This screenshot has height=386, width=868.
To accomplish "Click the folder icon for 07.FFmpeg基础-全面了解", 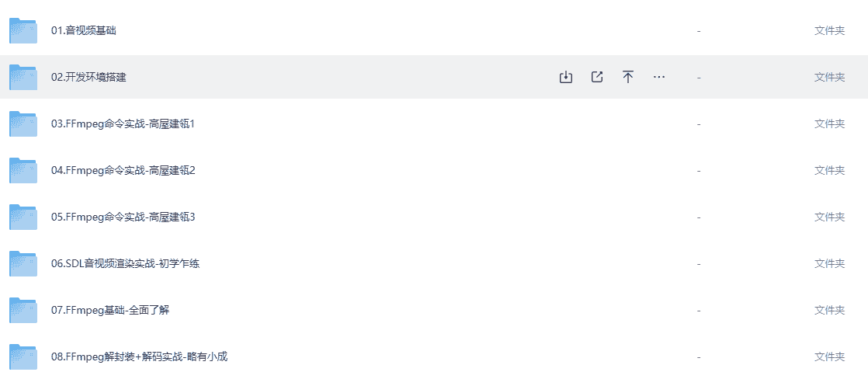I will 23,310.
